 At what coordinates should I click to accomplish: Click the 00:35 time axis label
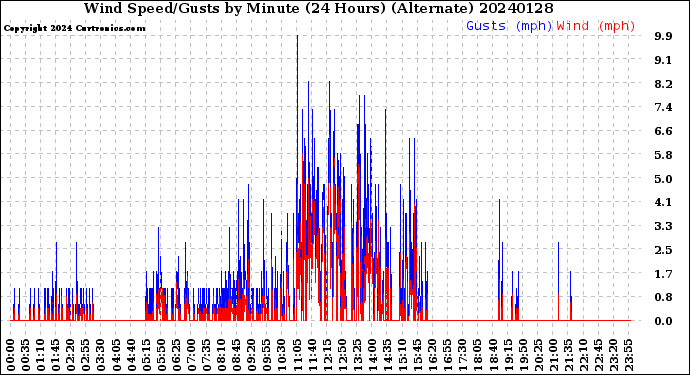pyautogui.click(x=26, y=354)
